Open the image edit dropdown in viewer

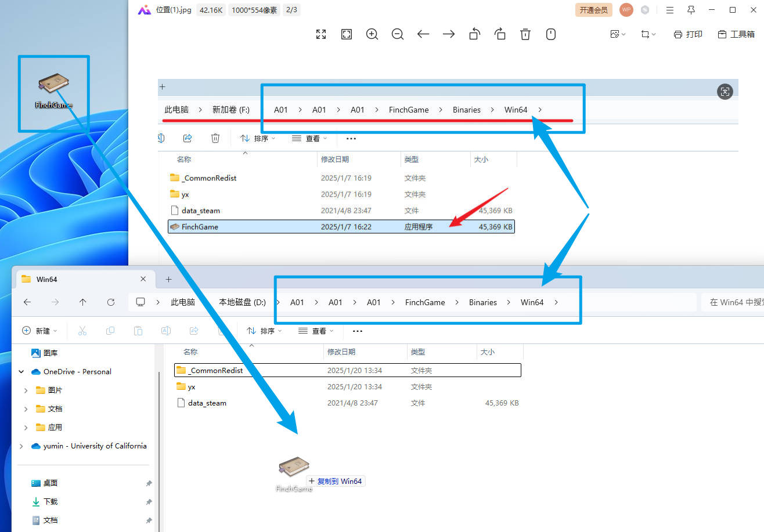click(x=618, y=34)
